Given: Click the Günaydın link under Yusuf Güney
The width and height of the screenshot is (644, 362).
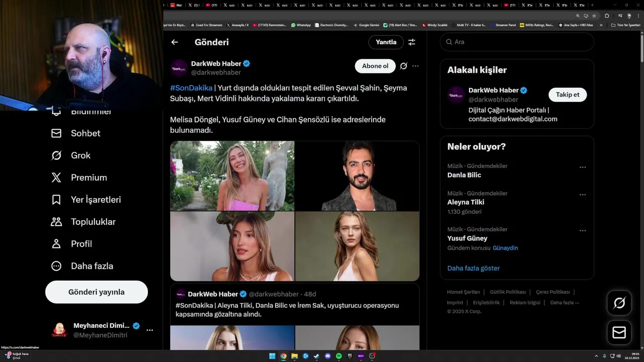Looking at the screenshot, I should [x=505, y=248].
